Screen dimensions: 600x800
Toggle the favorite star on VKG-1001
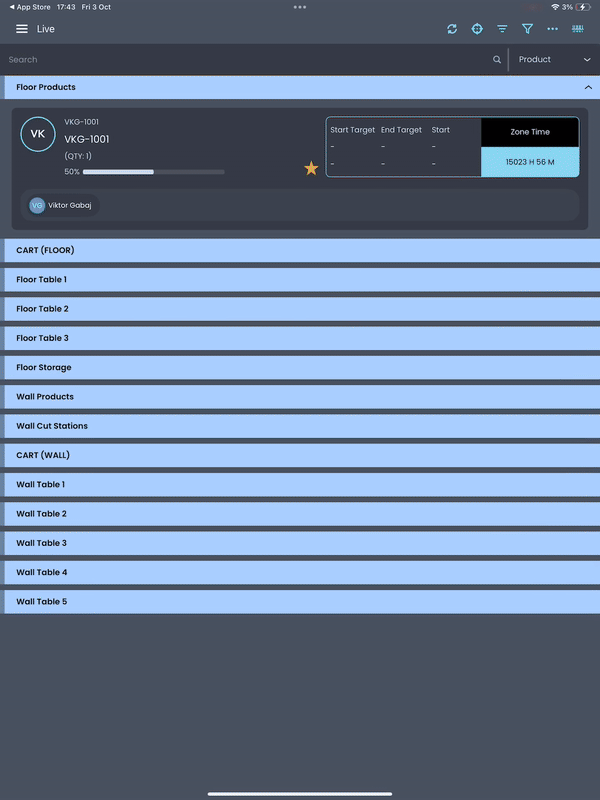pos(311,169)
